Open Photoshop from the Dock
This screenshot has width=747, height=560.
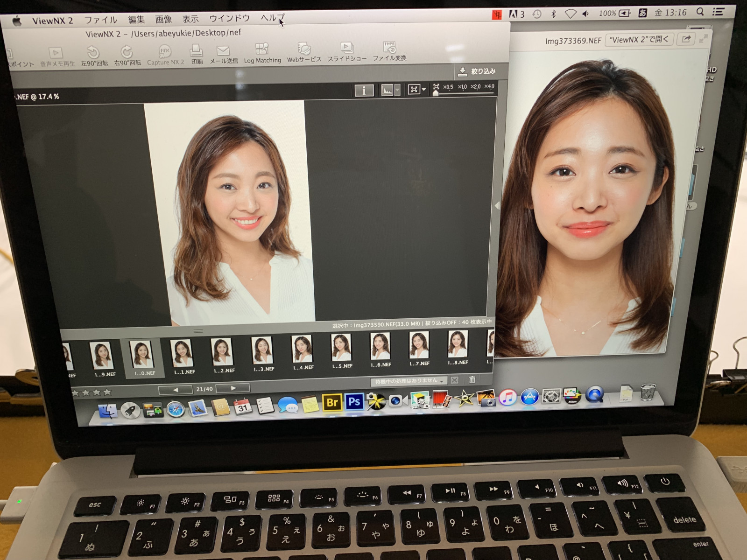click(x=354, y=402)
